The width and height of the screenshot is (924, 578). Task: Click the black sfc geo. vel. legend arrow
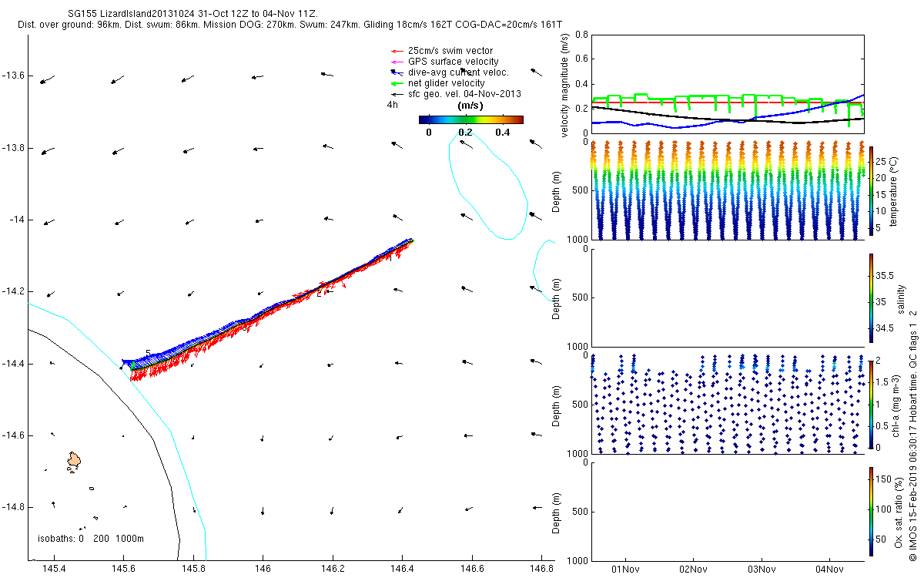[397, 94]
